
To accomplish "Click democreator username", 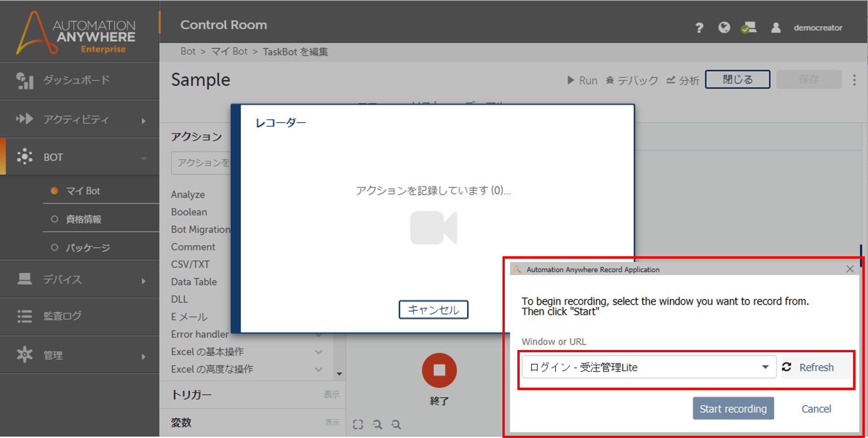I will [818, 28].
